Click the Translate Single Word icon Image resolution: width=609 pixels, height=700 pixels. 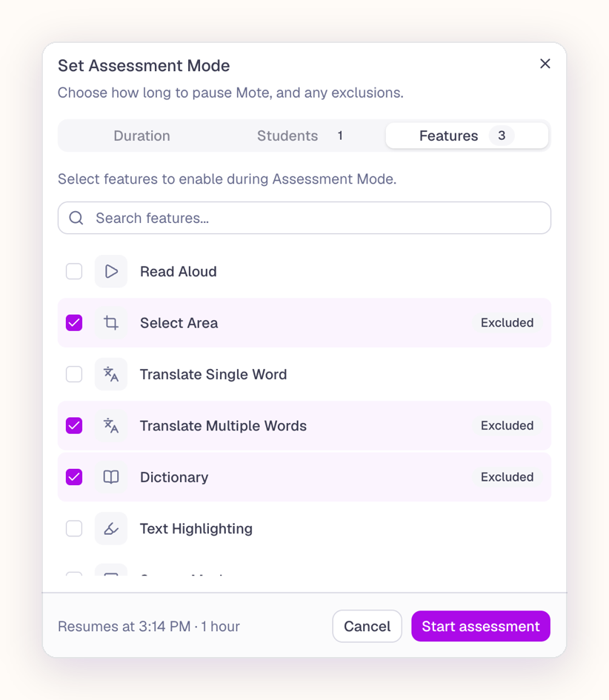110,374
